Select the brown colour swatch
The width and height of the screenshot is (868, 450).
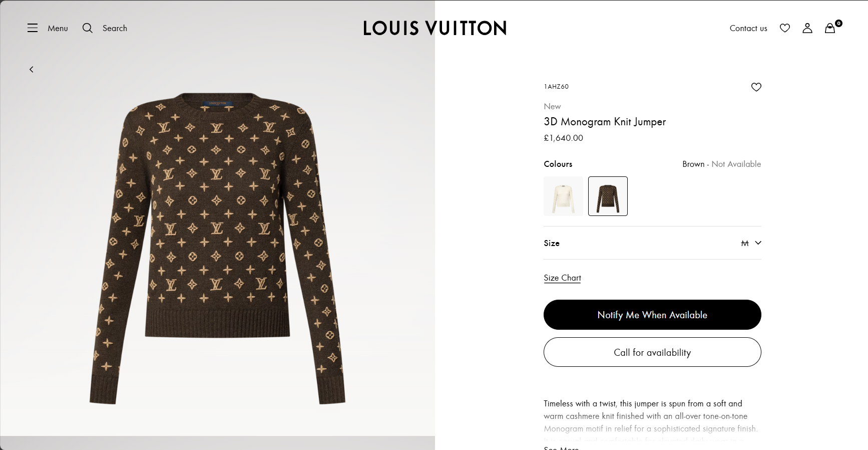608,196
